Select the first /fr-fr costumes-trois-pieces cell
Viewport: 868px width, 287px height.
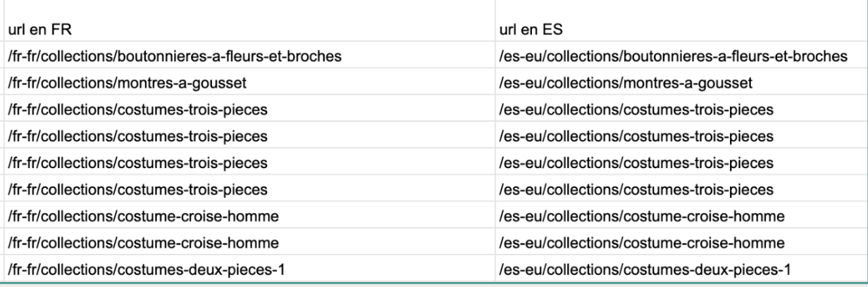247,109
